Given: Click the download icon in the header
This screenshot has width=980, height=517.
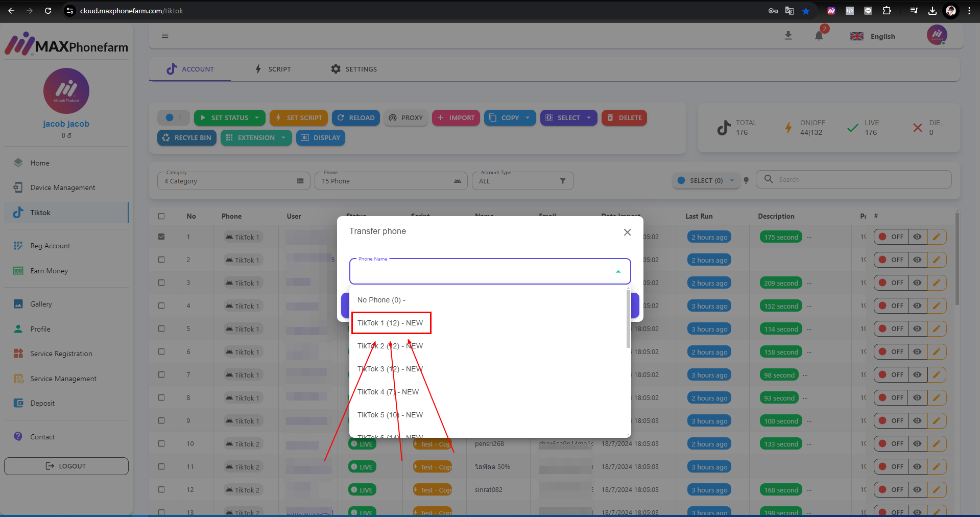Looking at the screenshot, I should tap(788, 36).
